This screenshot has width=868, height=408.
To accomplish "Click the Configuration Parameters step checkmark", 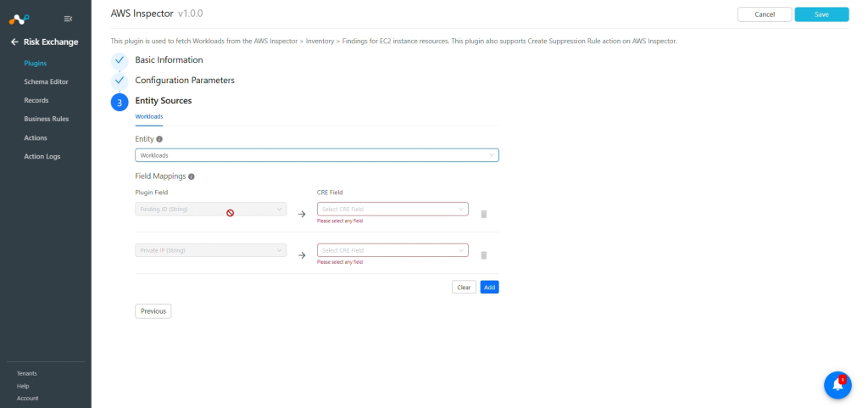I will pyautogui.click(x=120, y=81).
